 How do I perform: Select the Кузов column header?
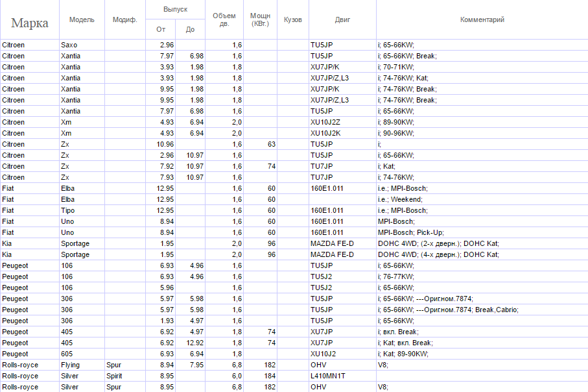click(293, 19)
